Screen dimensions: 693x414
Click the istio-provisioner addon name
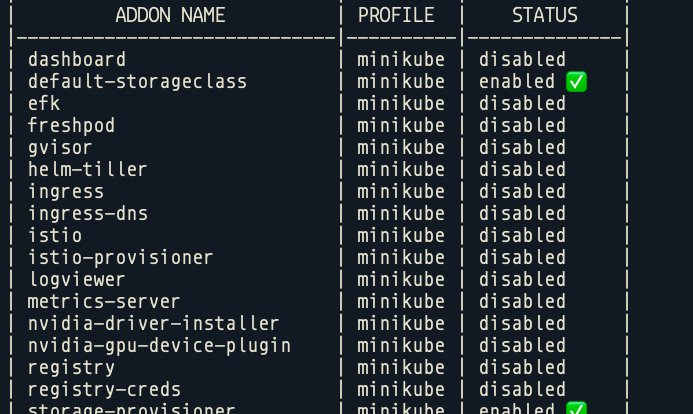click(x=121, y=258)
